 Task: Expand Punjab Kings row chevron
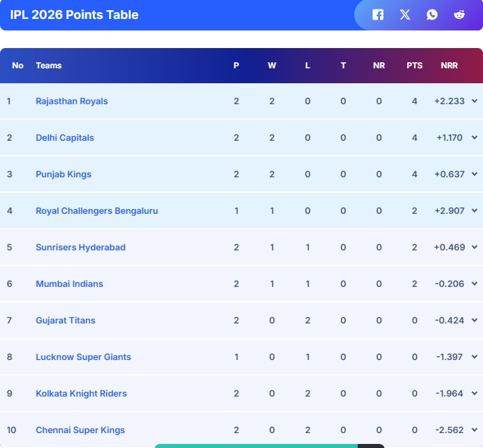[474, 174]
